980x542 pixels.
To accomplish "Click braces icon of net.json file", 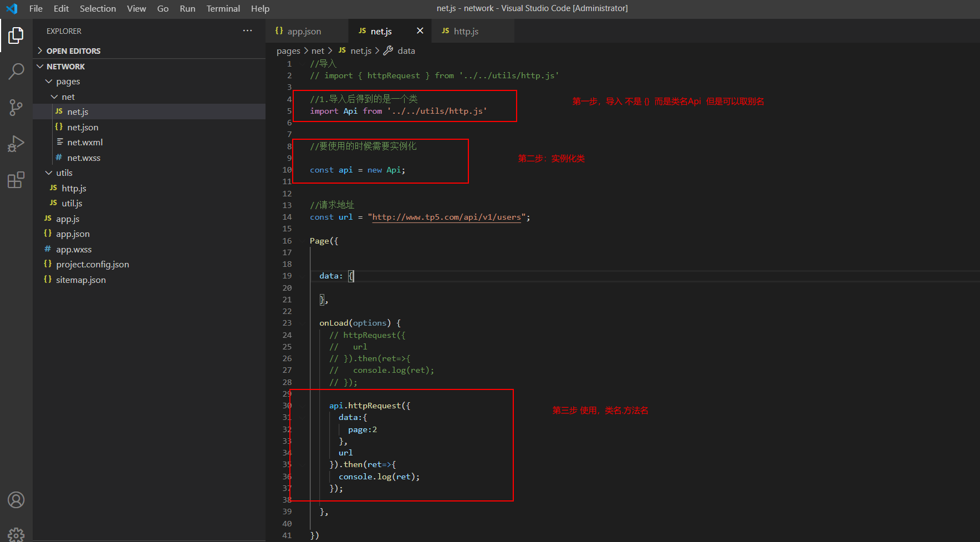I will [x=59, y=127].
